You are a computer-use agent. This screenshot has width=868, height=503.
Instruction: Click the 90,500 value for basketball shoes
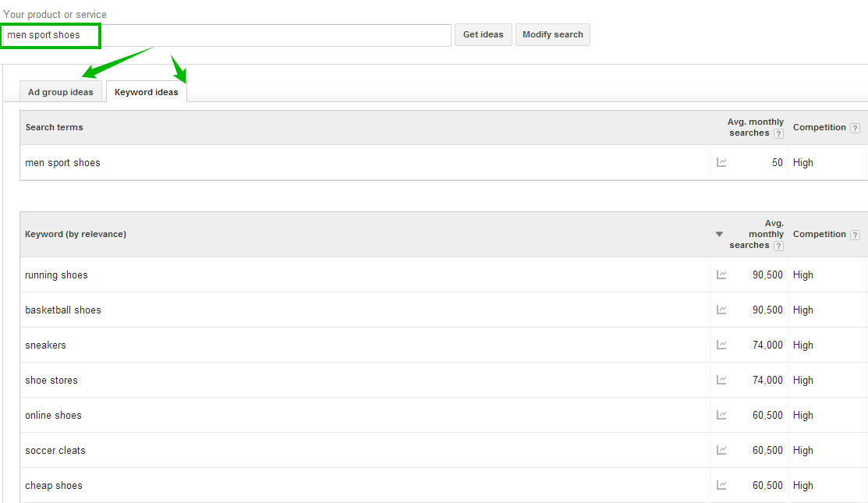coord(767,310)
